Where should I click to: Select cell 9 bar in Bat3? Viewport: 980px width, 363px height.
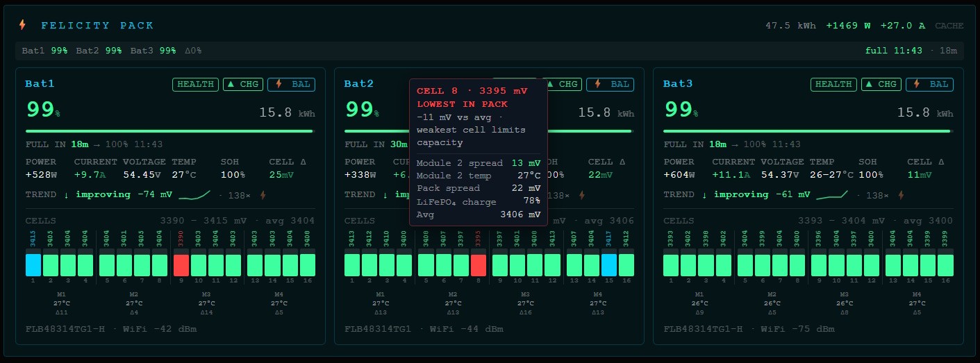coord(819,265)
